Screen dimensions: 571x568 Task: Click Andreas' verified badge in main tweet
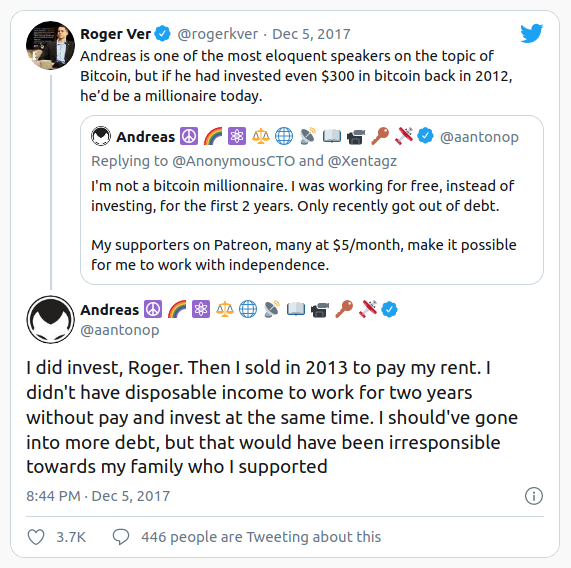point(389,309)
